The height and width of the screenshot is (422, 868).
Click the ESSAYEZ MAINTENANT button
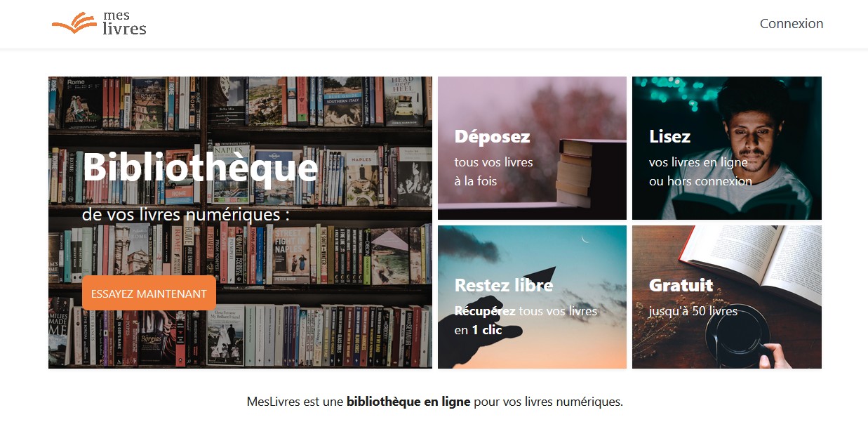point(149,294)
